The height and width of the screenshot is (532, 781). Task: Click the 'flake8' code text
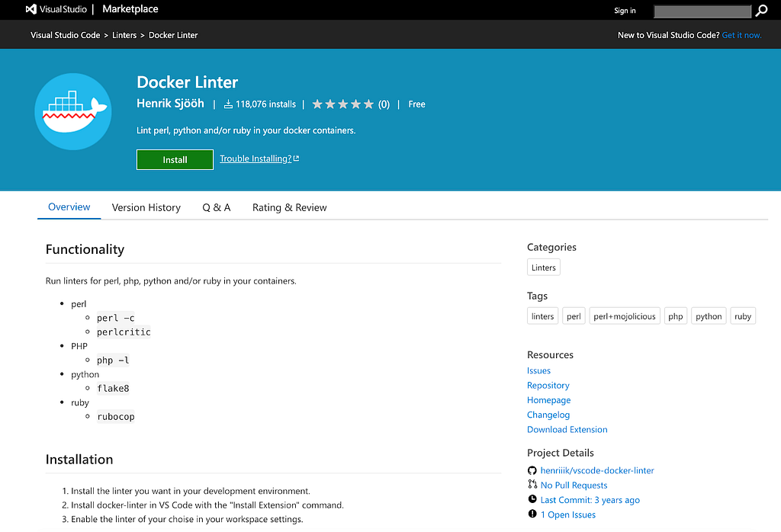pyautogui.click(x=113, y=388)
